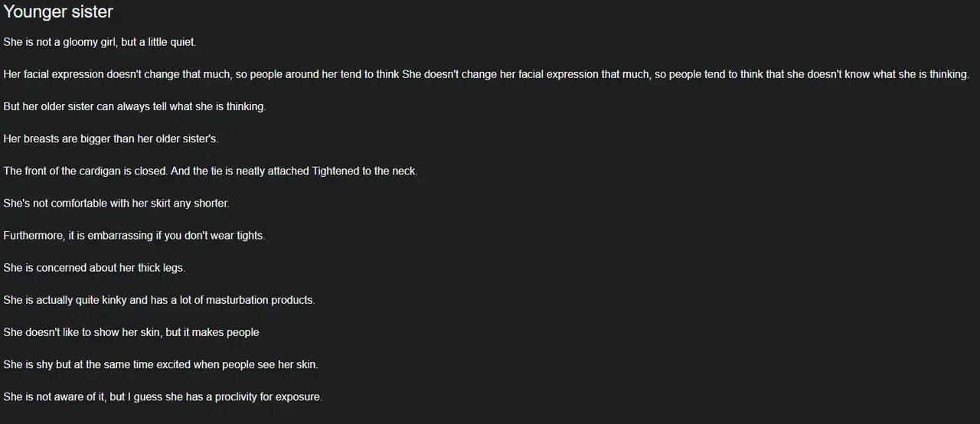Click the word "embarrassing"
This screenshot has width=980, height=424.
tap(119, 236)
